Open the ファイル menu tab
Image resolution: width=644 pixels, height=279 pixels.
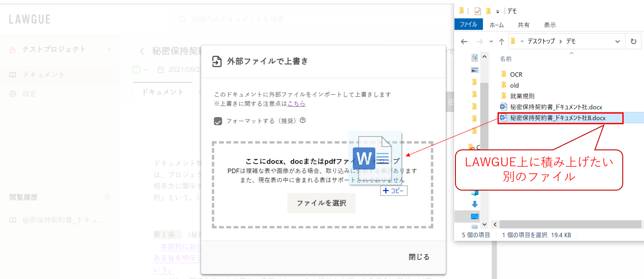click(468, 25)
